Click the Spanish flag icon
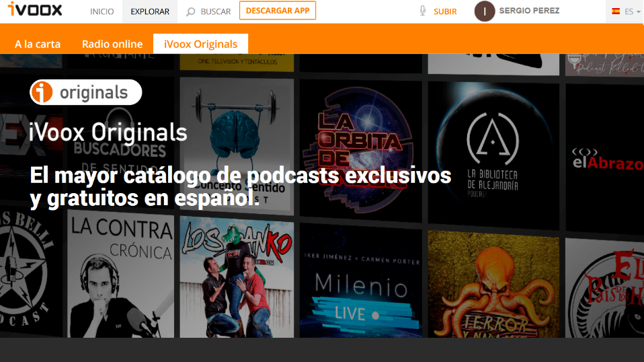The width and height of the screenshot is (644, 362). coord(616,11)
